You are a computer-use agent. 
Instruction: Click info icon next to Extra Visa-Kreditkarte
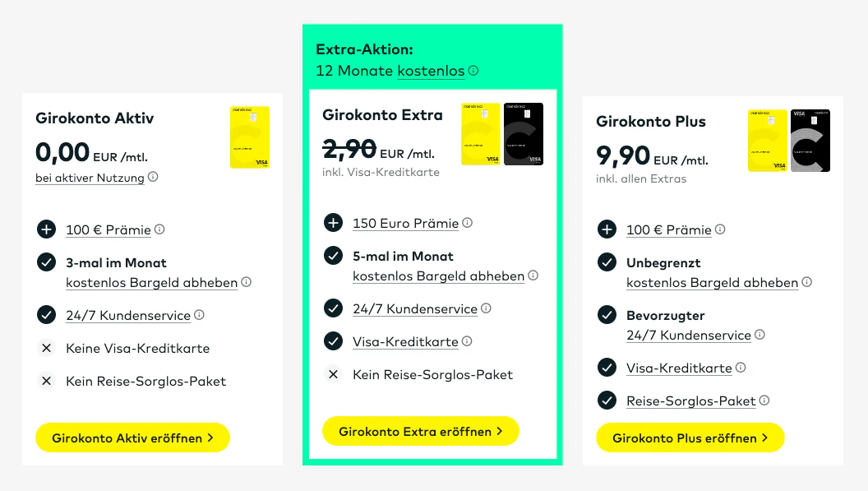[467, 340]
